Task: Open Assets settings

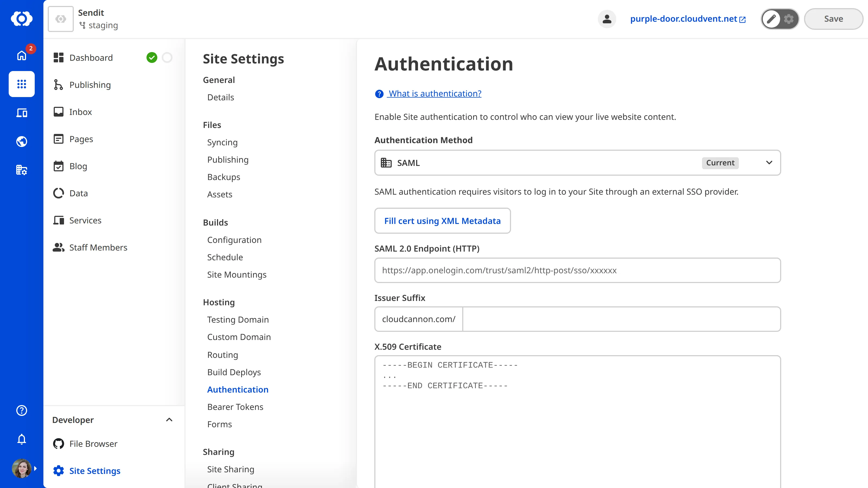Action: (220, 194)
